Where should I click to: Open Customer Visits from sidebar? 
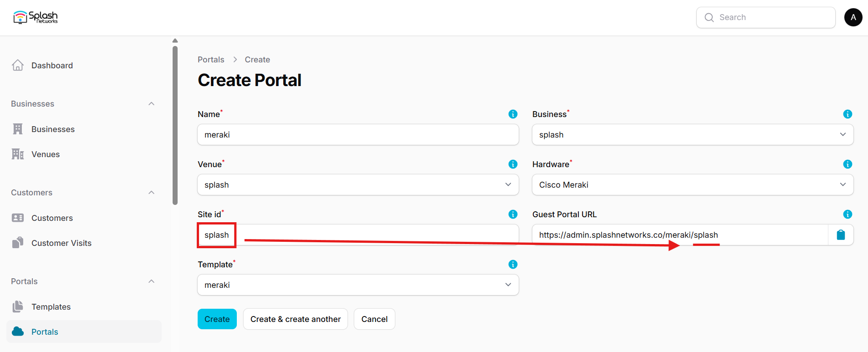pyautogui.click(x=84, y=243)
